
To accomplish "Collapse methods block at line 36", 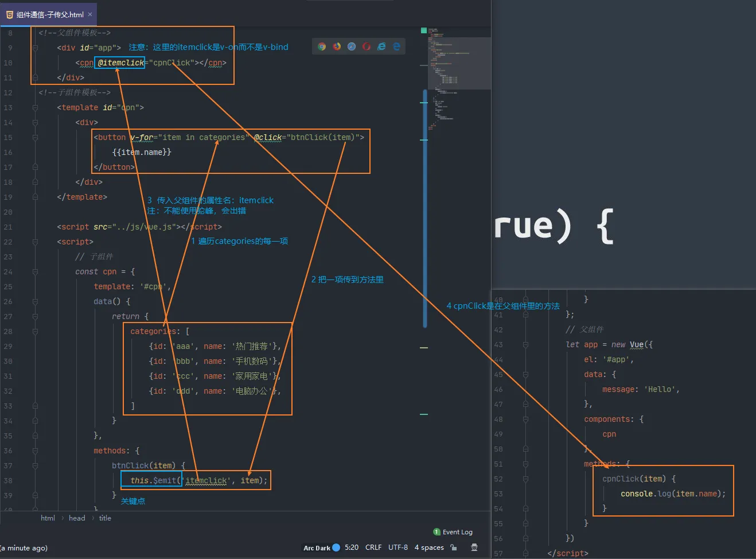I will 35,451.
